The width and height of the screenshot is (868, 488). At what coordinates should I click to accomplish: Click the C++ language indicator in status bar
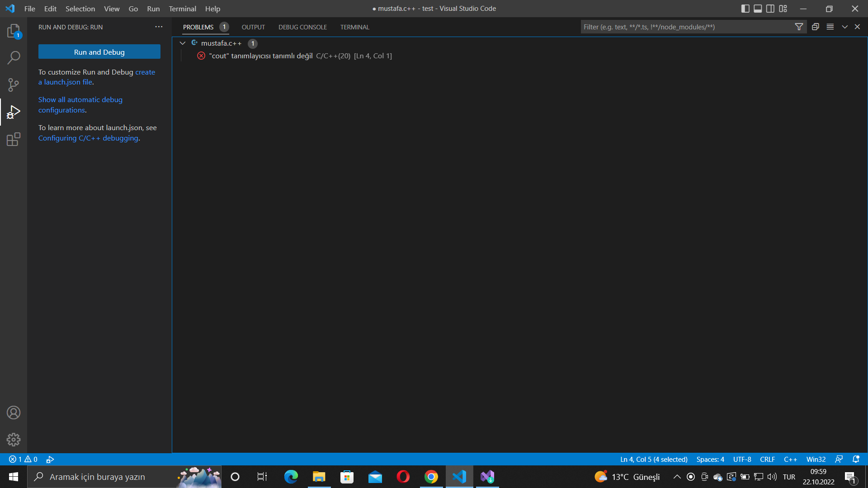point(791,460)
